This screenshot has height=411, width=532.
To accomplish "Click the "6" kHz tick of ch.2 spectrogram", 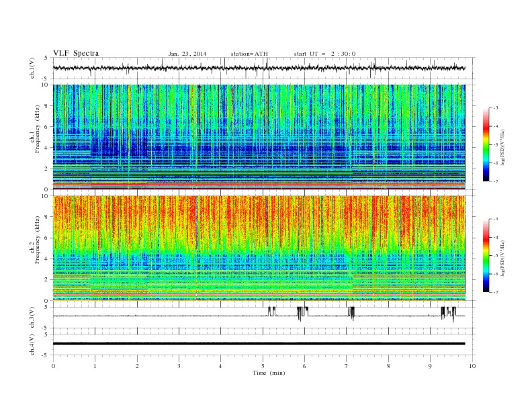I will [46, 238].
